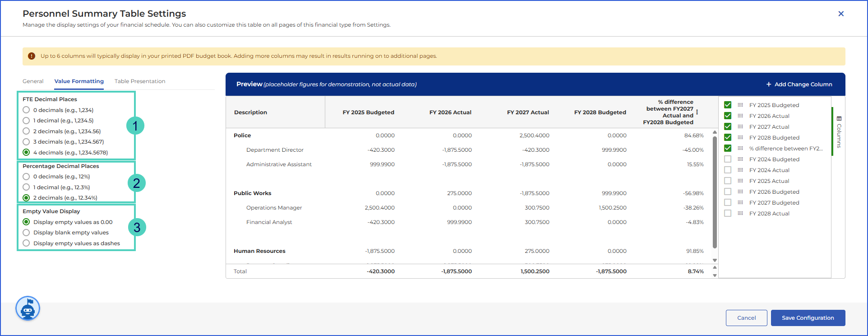Click drag handle next to FY 2028 Actual
The height and width of the screenshot is (336, 868).
click(740, 213)
